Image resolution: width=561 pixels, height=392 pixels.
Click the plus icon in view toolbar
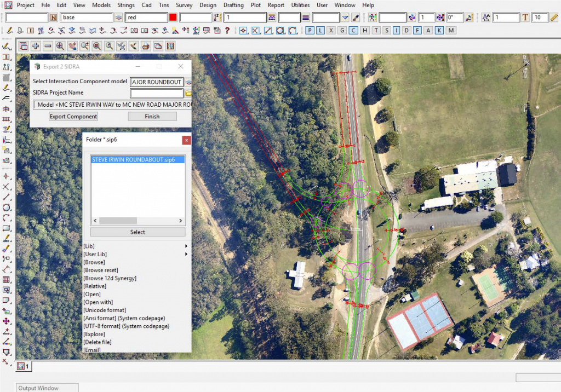[x=36, y=46]
